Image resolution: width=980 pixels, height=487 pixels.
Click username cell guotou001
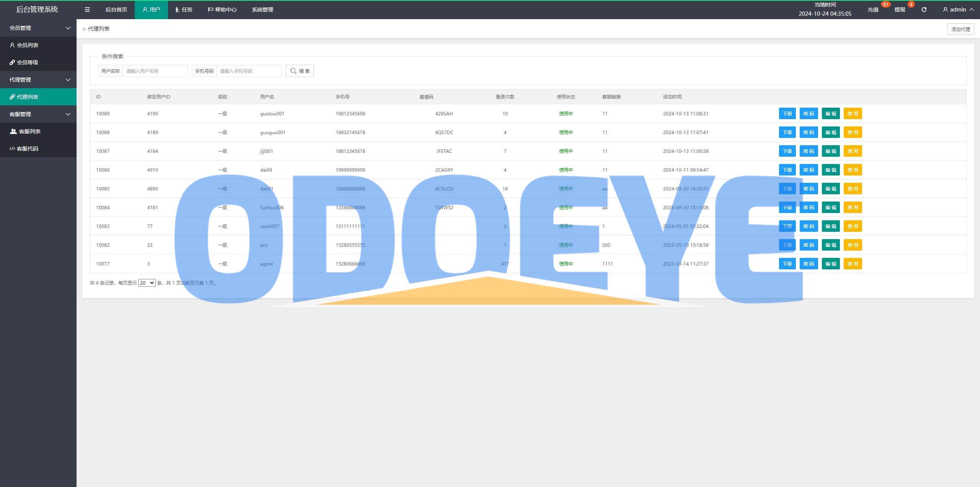(x=272, y=113)
